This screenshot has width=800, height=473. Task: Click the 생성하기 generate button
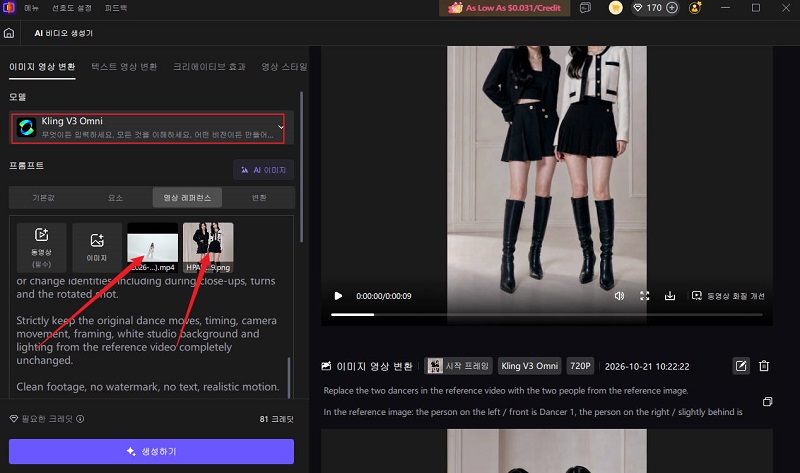point(151,452)
